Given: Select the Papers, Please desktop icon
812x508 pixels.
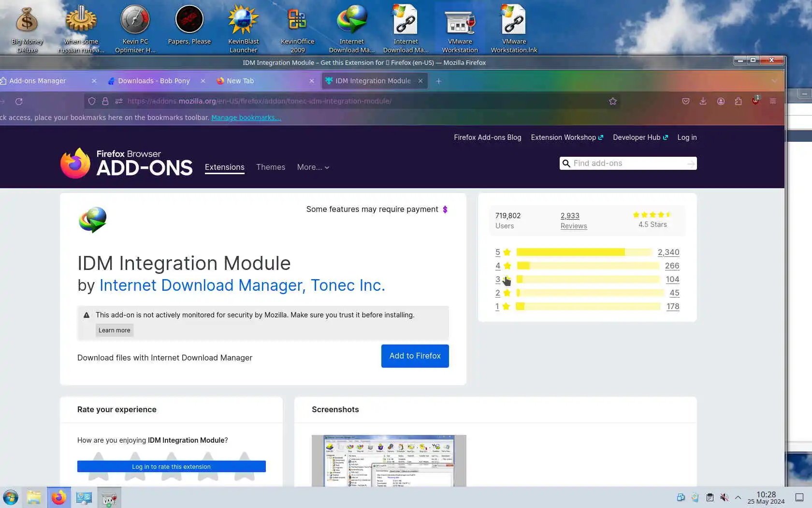Looking at the screenshot, I should (189, 25).
